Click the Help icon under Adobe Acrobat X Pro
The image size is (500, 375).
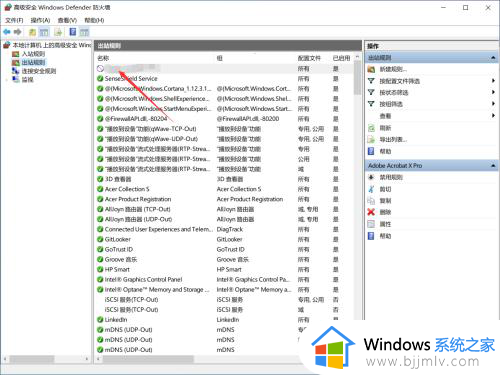point(371,236)
